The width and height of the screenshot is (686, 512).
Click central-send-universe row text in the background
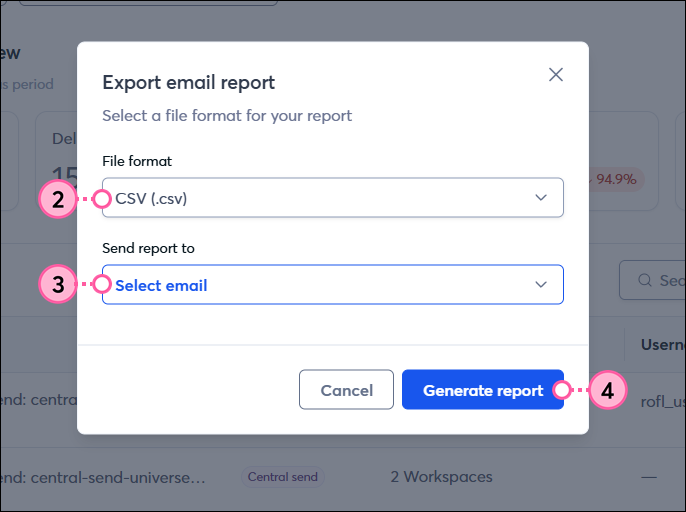point(103,477)
